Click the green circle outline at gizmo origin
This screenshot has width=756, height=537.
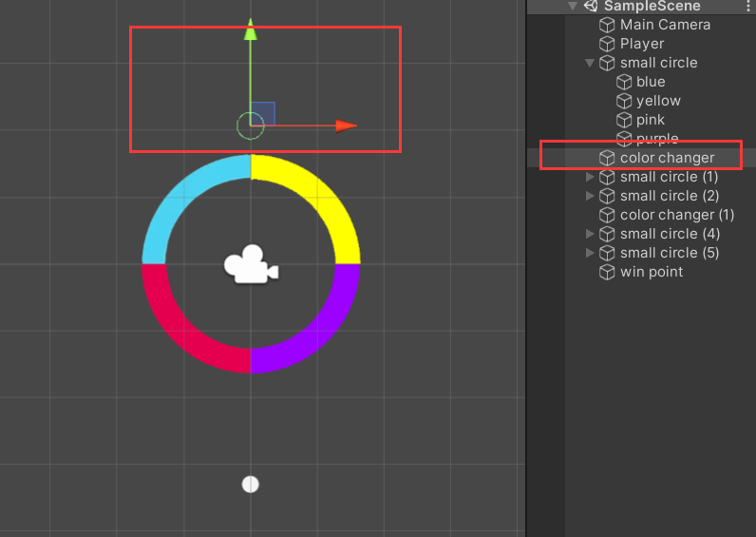[250, 125]
